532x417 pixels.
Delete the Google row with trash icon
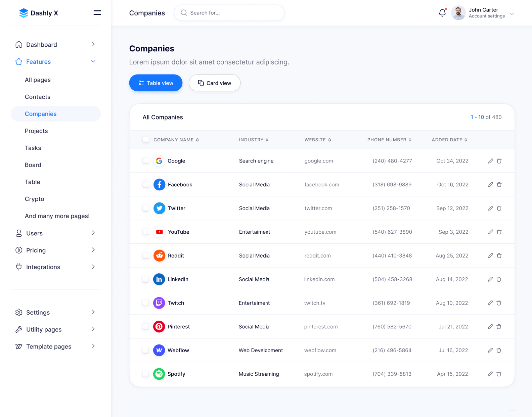[499, 161]
